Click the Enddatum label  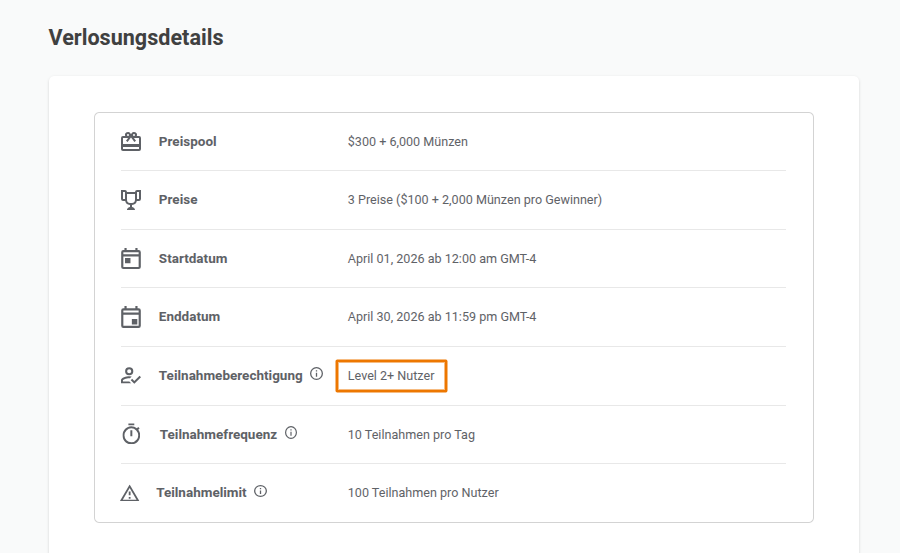coord(189,317)
